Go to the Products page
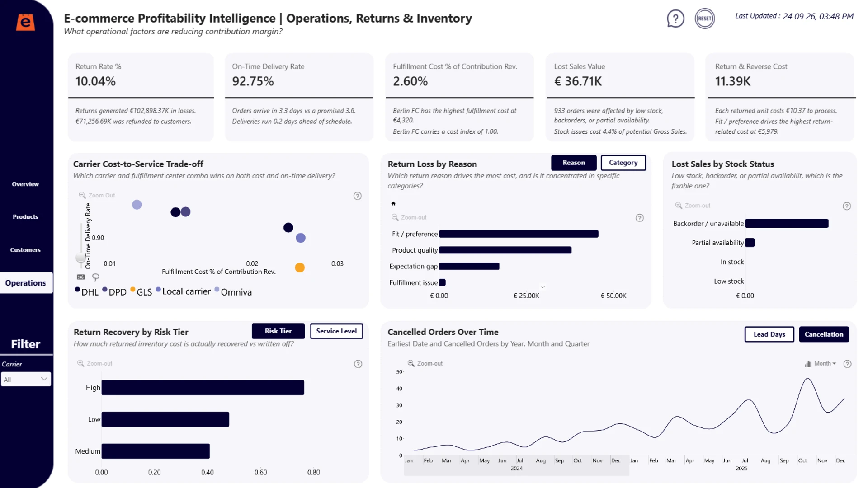Viewport: 868px width, 488px height. [x=25, y=217]
